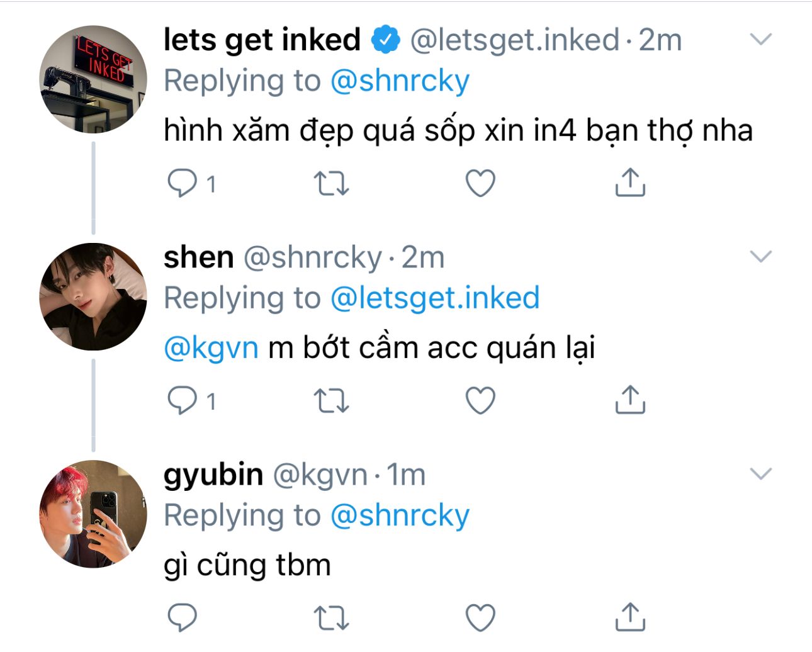Viewport: 812px width, 652px height.
Task: Reply to gyubin's tweet
Action: pos(183,617)
